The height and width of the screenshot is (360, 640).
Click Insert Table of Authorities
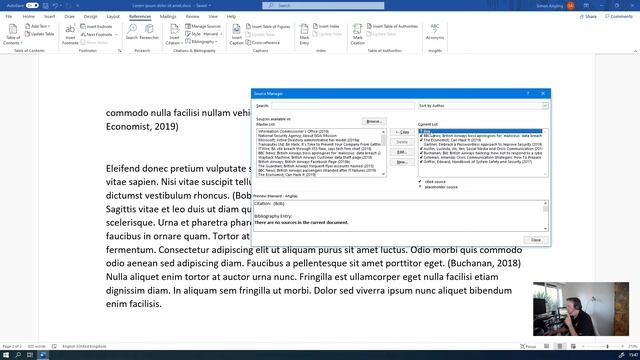pos(393,26)
